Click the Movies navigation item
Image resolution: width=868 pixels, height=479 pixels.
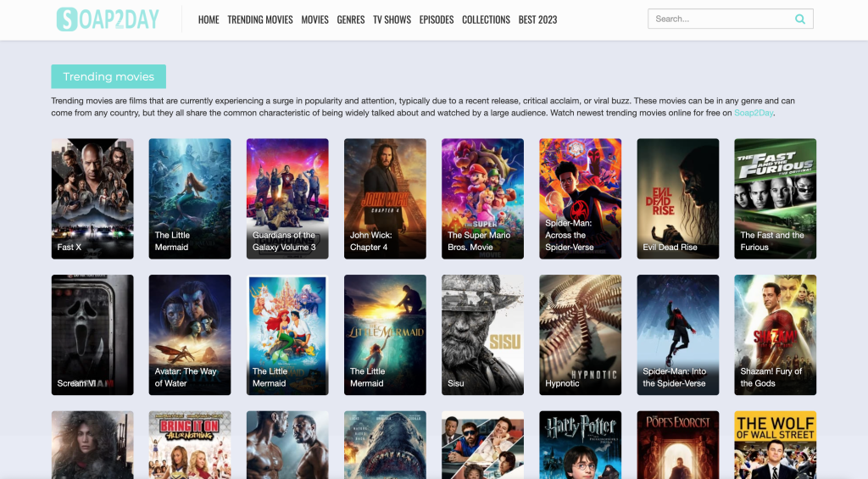point(314,19)
